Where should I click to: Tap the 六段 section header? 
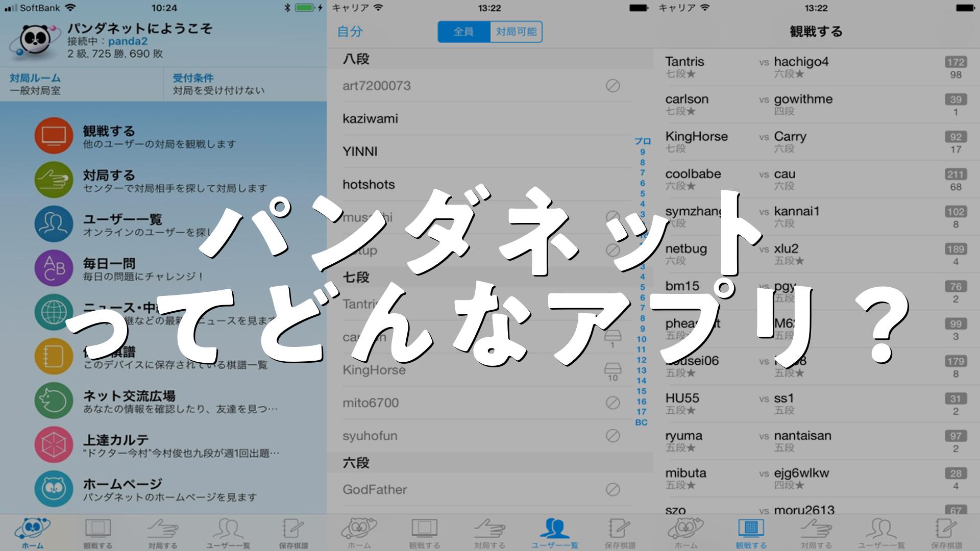pyautogui.click(x=490, y=463)
